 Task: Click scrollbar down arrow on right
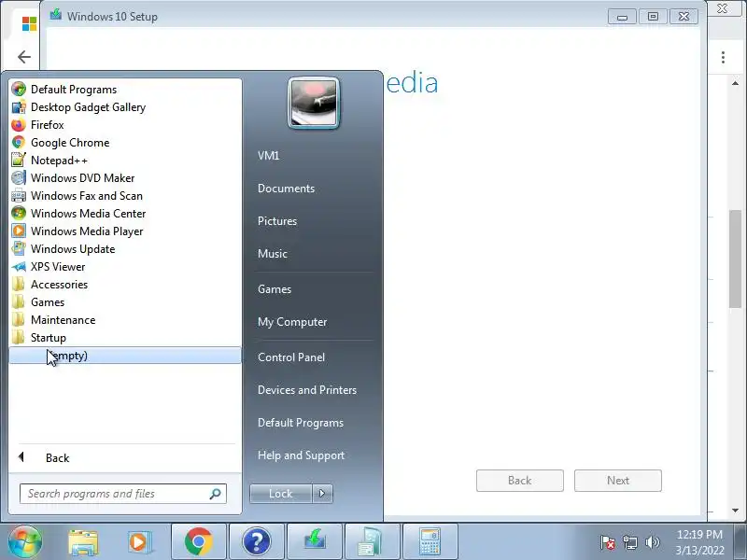point(735,510)
